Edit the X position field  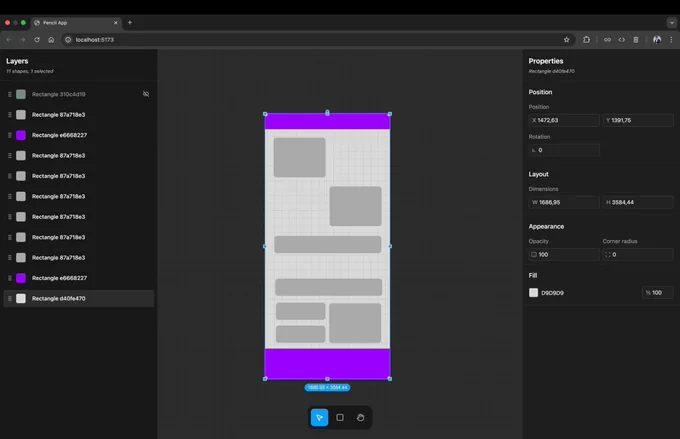pyautogui.click(x=564, y=120)
